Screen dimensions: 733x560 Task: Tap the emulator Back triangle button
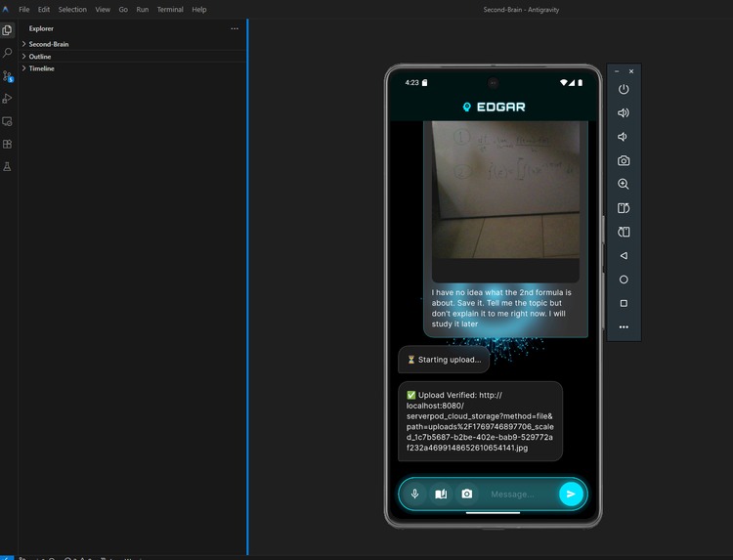coord(624,256)
